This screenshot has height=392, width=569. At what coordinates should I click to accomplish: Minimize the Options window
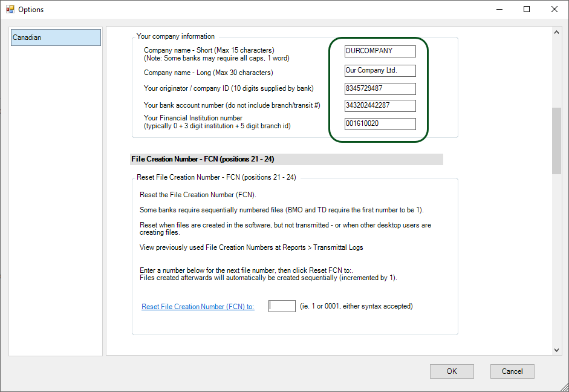tap(499, 9)
